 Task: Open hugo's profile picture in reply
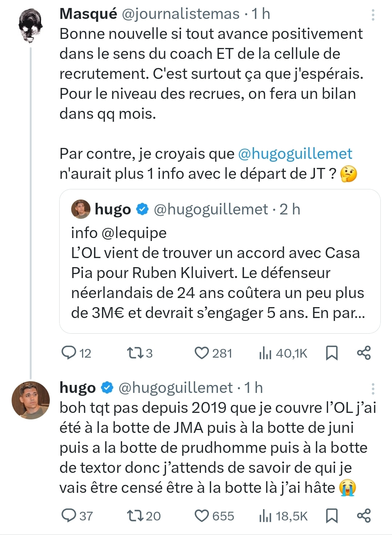[x=31, y=400]
